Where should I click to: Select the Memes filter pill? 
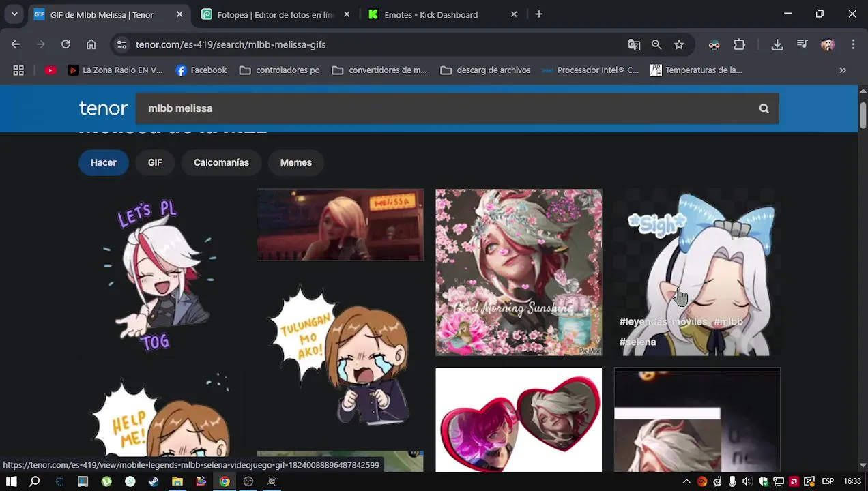[x=295, y=162]
